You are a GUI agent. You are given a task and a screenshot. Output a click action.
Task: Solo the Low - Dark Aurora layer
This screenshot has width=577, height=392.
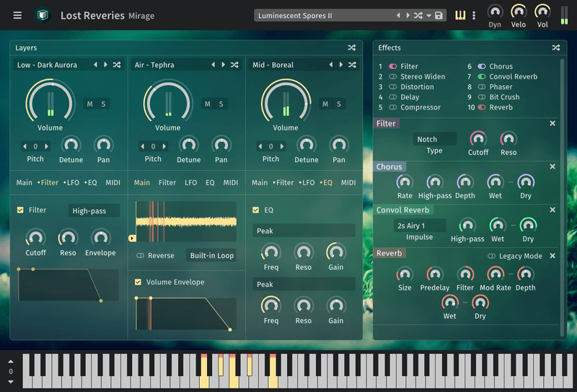(x=103, y=104)
